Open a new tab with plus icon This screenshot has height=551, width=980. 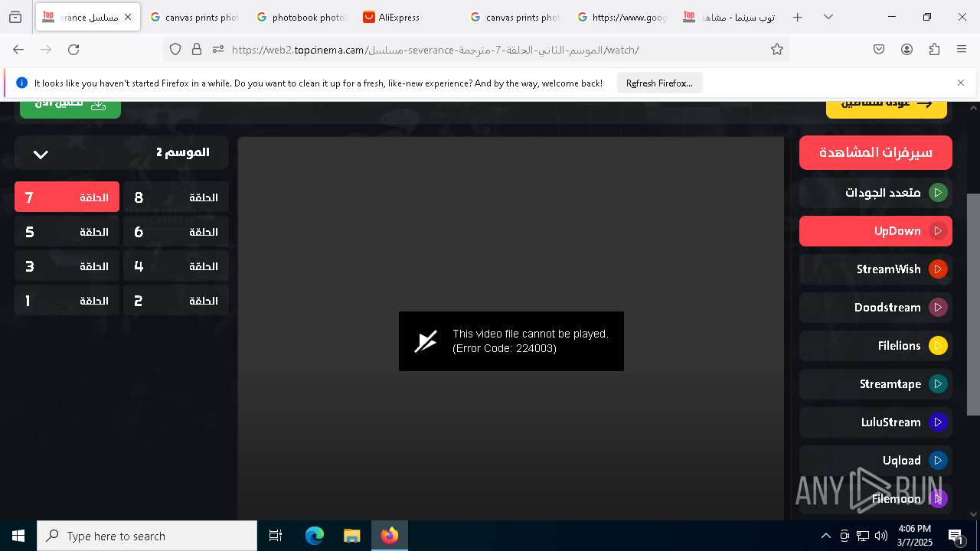point(797,17)
